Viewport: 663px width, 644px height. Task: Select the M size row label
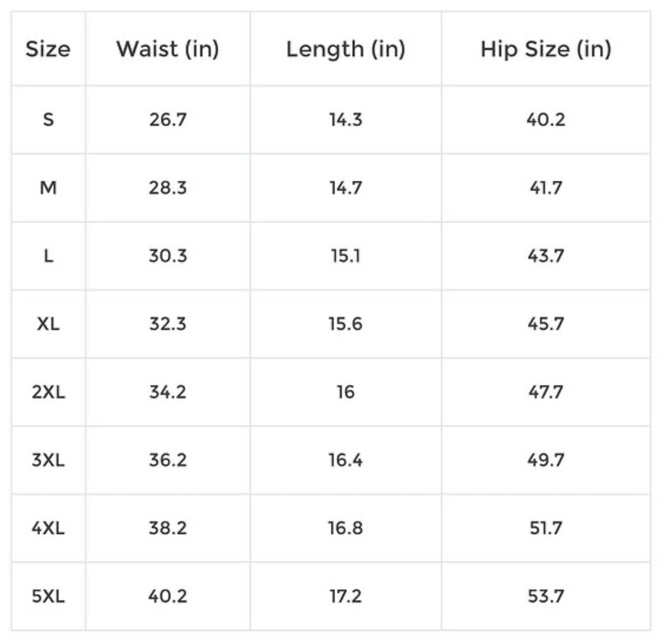click(48, 188)
